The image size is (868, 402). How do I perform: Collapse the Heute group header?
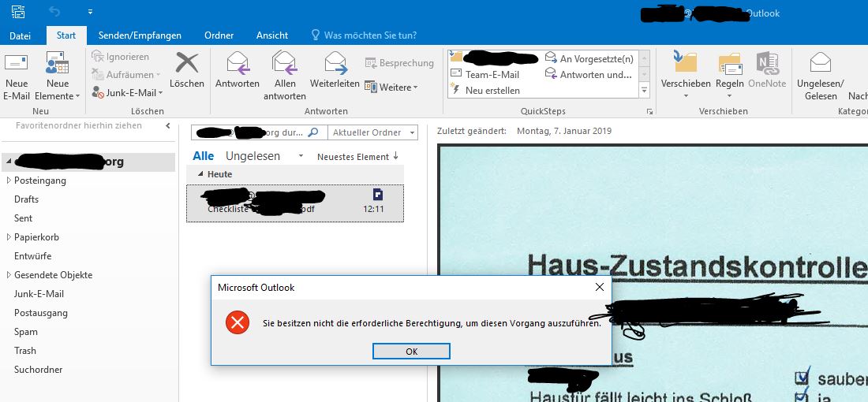point(200,174)
